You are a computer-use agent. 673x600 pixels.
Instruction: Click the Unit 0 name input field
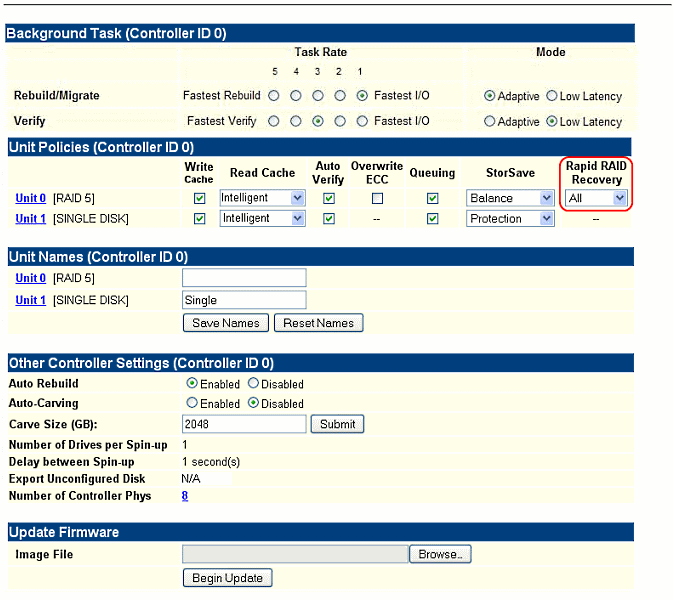coord(244,278)
